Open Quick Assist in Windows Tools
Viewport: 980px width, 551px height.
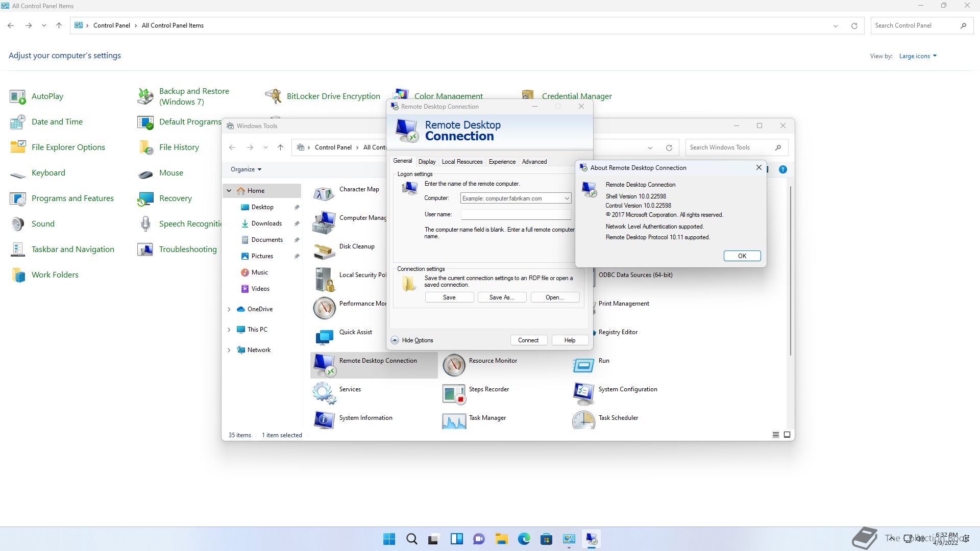pos(324,337)
